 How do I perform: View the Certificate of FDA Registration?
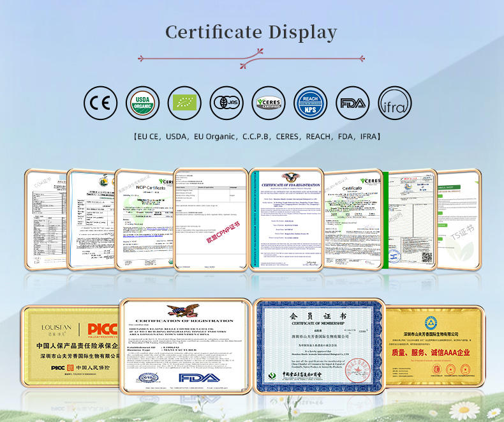point(286,220)
